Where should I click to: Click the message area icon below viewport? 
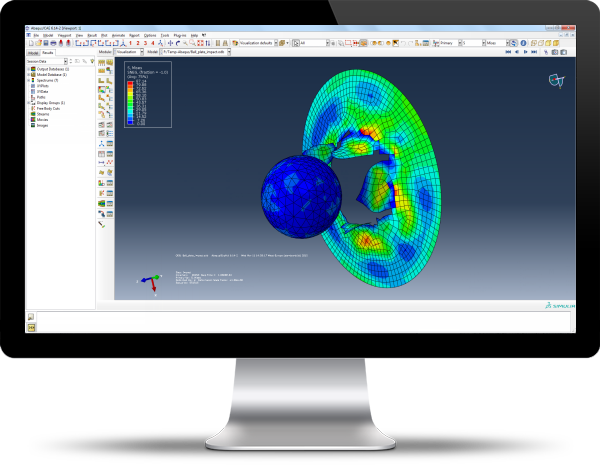click(32, 317)
